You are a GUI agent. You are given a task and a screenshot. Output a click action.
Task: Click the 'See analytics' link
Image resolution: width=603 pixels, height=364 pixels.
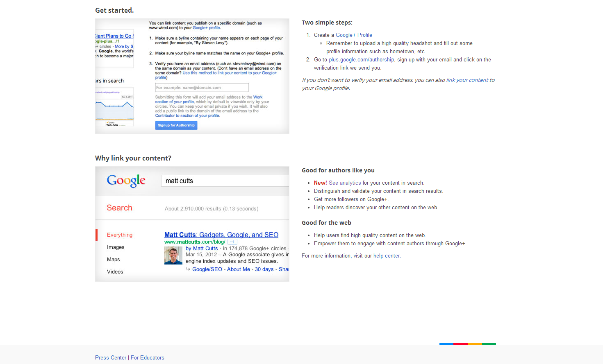tap(345, 183)
